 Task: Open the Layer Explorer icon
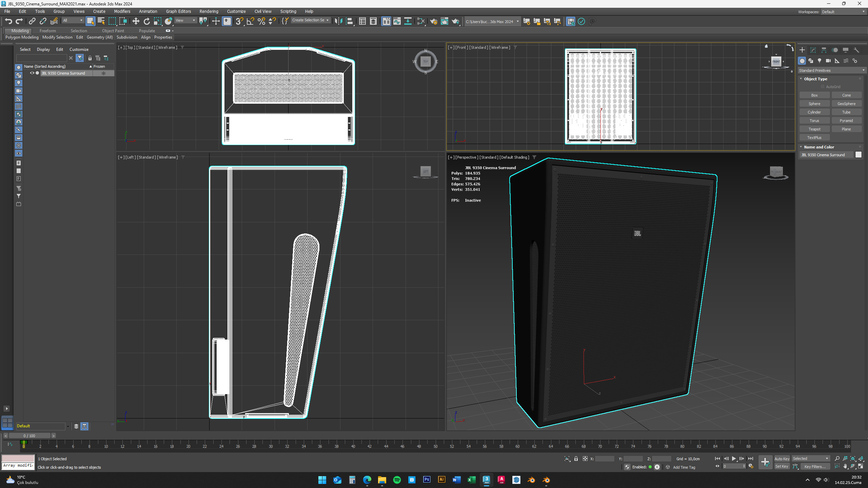pyautogui.click(x=373, y=21)
